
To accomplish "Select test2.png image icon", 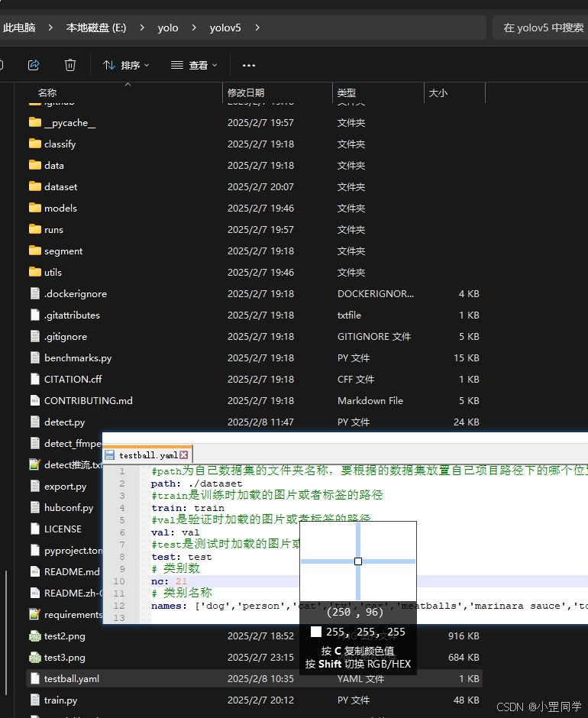I will [x=35, y=636].
